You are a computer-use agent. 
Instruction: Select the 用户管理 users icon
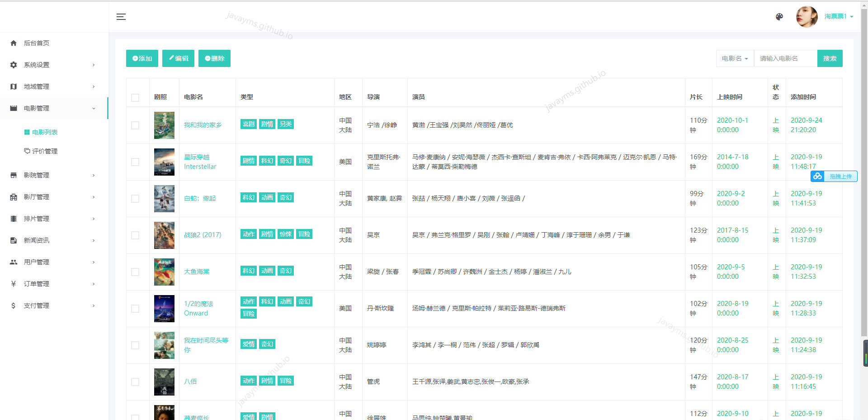tap(13, 262)
